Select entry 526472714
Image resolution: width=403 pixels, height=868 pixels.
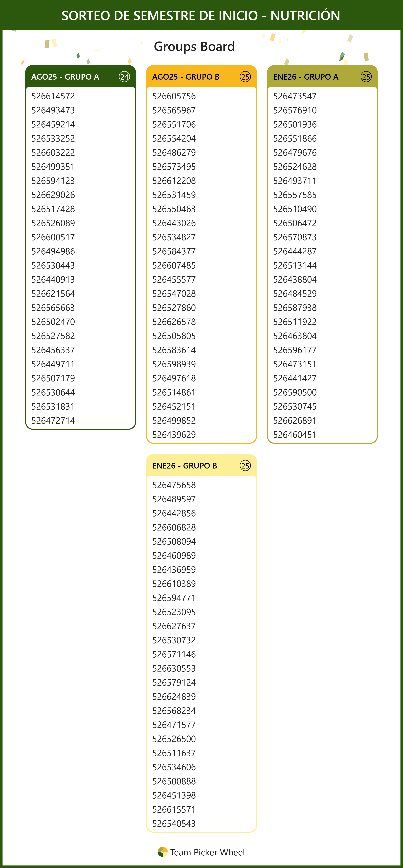point(53,420)
